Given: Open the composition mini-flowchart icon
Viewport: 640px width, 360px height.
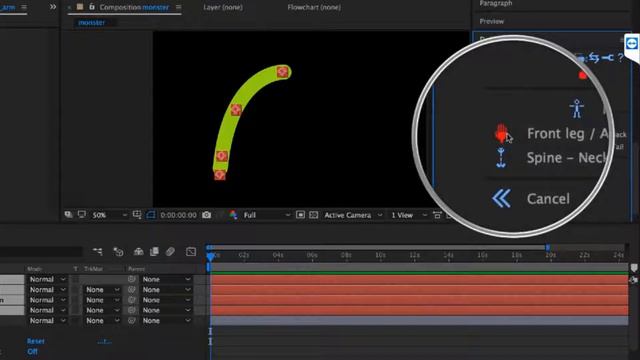Looking at the screenshot, I should click(x=98, y=251).
